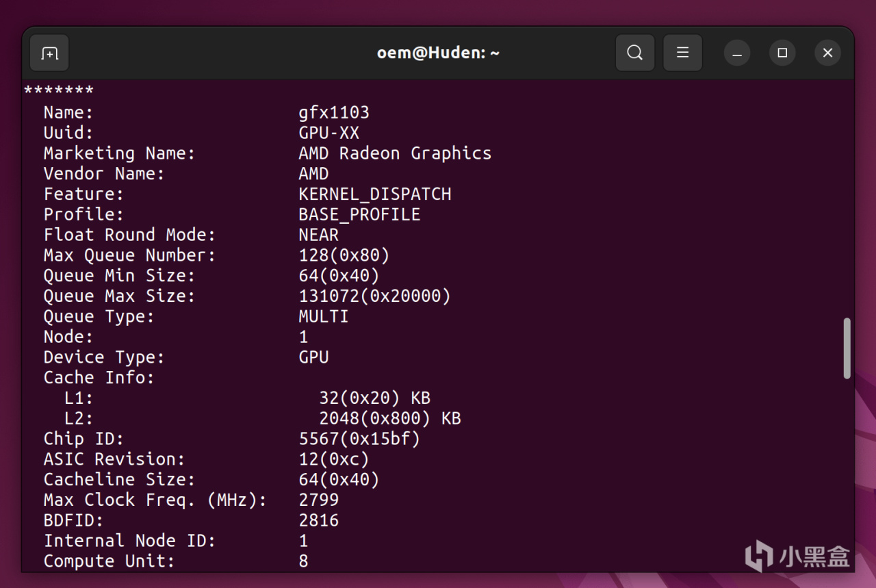Click the terminal search icon
876x588 pixels.
634,53
